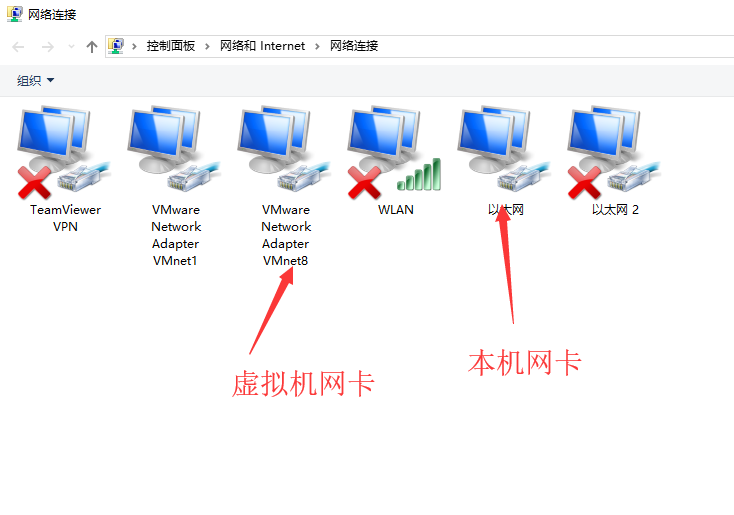
Task: Select the WLAN wireless adapter icon
Action: [394, 153]
